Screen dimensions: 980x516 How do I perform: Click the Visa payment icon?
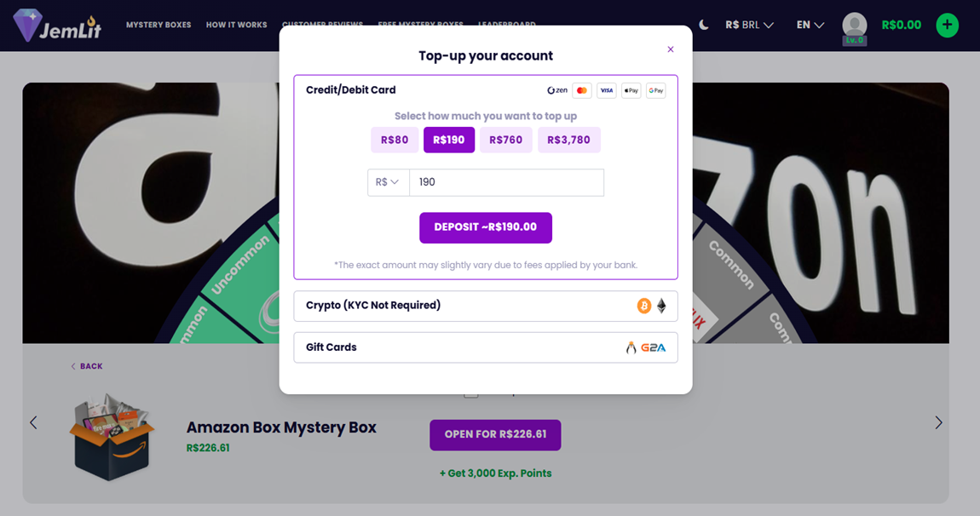(x=607, y=90)
